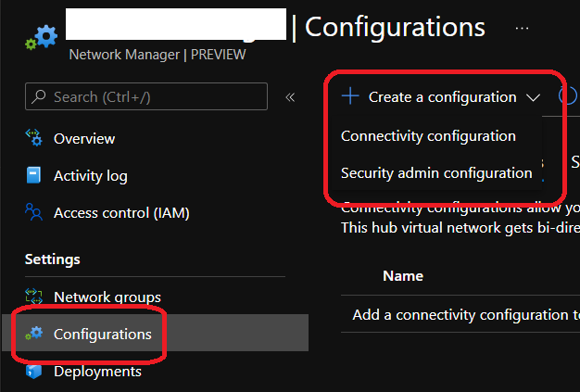This screenshot has height=392, width=580.
Task: Expand the Create a configuration chevron
Action: pos(532,96)
